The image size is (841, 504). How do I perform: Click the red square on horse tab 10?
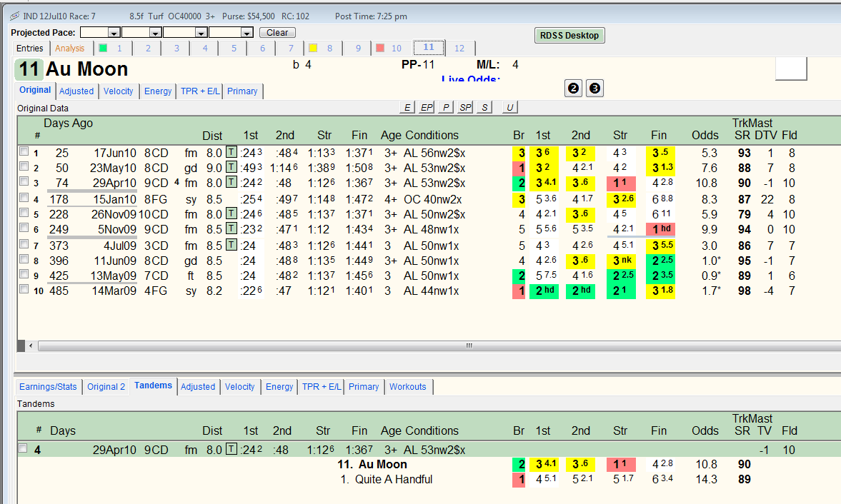pos(380,48)
